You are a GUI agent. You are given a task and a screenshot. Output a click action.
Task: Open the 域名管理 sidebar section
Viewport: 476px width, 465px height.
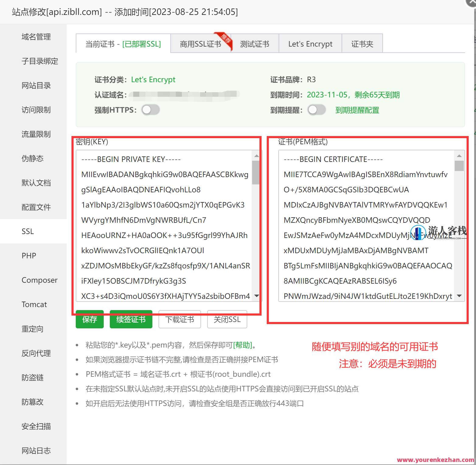36,37
